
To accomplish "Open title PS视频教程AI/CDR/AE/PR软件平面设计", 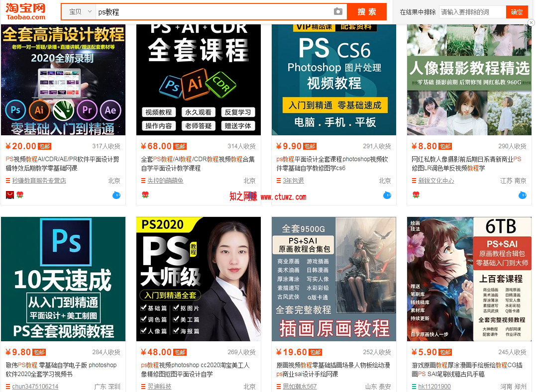I will tap(63, 164).
